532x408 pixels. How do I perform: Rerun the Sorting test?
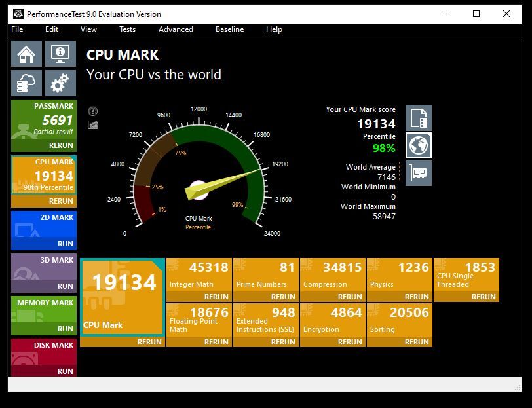[400, 342]
